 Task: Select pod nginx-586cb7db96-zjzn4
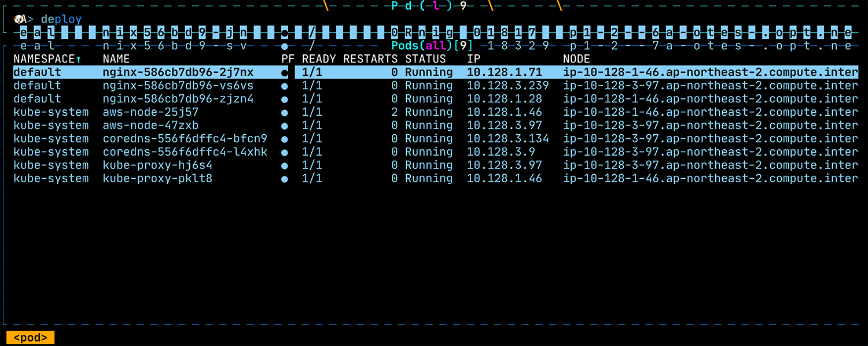pyautogui.click(x=178, y=99)
